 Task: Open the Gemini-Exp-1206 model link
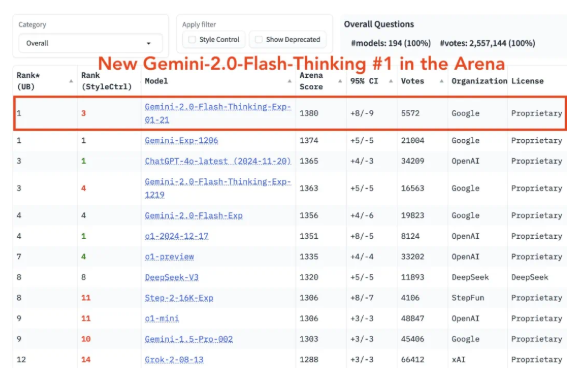coord(181,140)
